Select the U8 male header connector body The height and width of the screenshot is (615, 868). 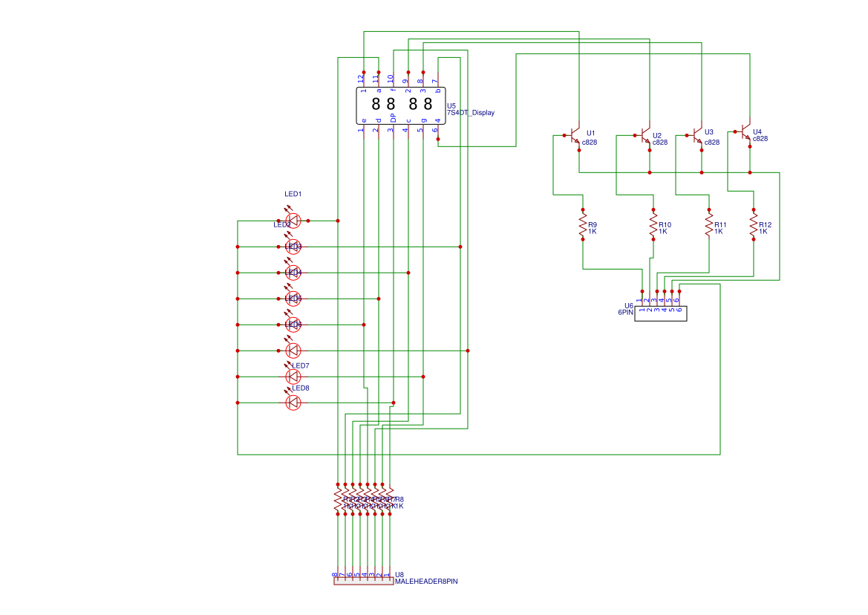click(x=364, y=582)
